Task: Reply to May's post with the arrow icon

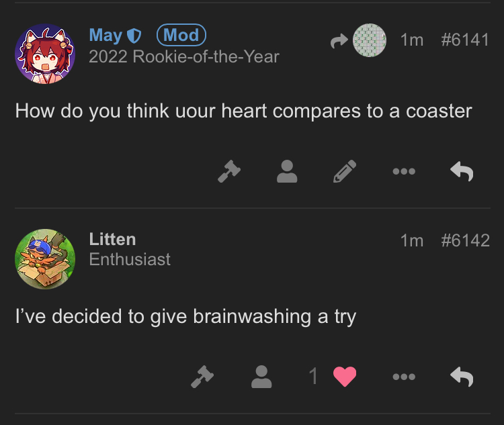Action: (x=462, y=171)
